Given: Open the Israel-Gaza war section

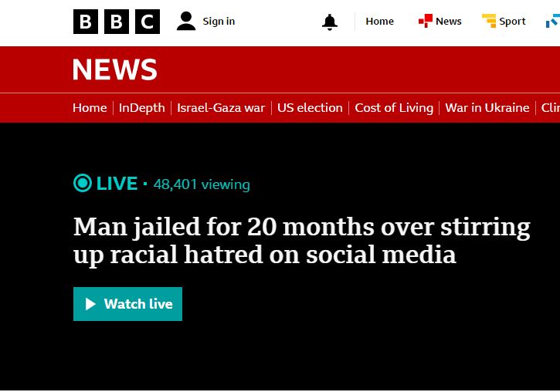Looking at the screenshot, I should [x=221, y=108].
